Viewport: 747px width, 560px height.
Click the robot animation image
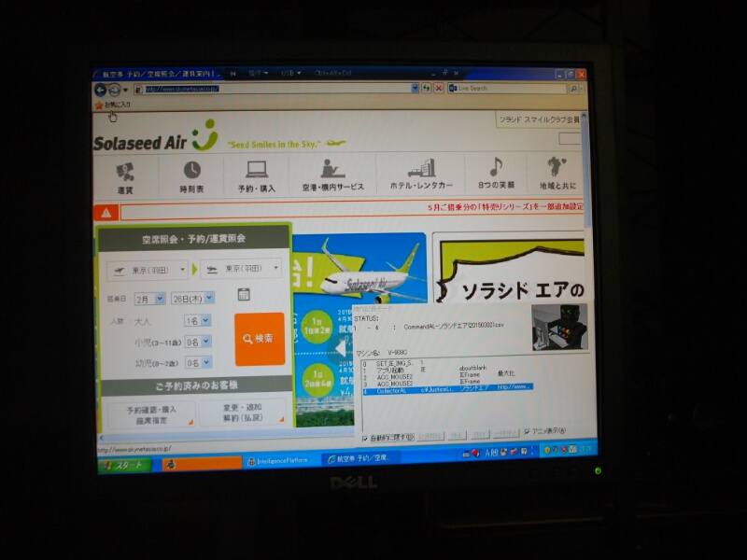[x=559, y=328]
